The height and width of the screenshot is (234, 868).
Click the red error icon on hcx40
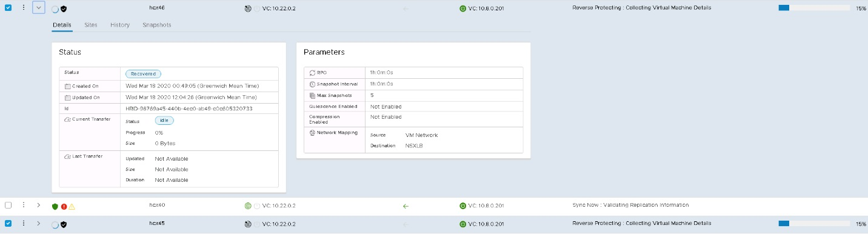64,206
